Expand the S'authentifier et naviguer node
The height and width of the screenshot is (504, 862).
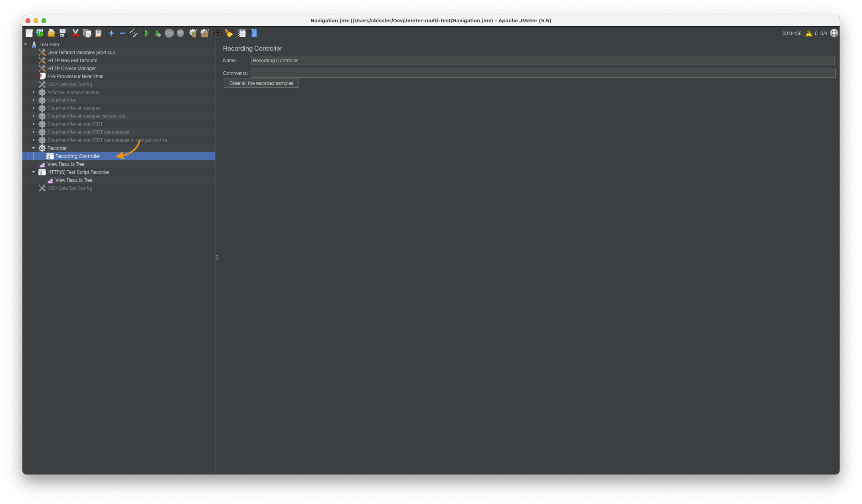coord(34,108)
